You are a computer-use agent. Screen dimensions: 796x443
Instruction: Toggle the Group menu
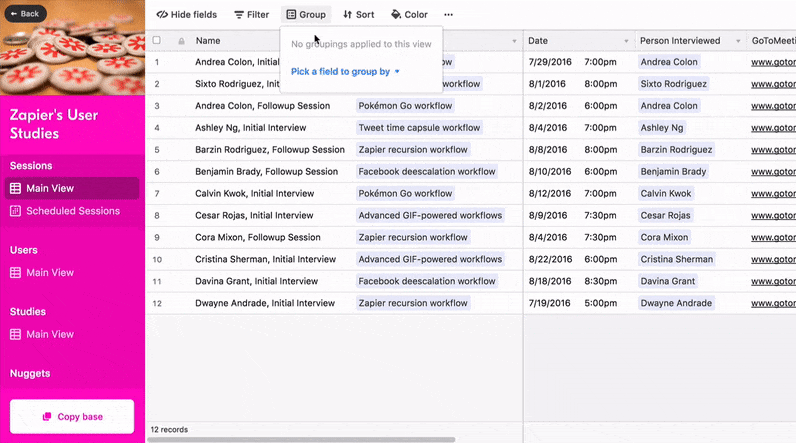tap(306, 15)
